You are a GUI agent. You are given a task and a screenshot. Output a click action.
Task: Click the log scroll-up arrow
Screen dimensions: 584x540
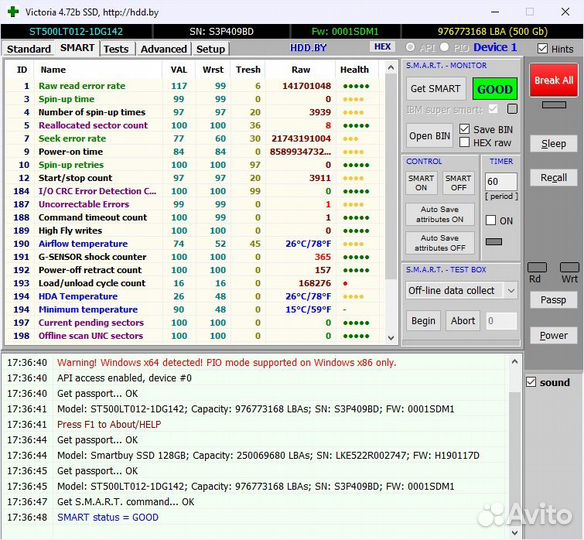click(515, 361)
